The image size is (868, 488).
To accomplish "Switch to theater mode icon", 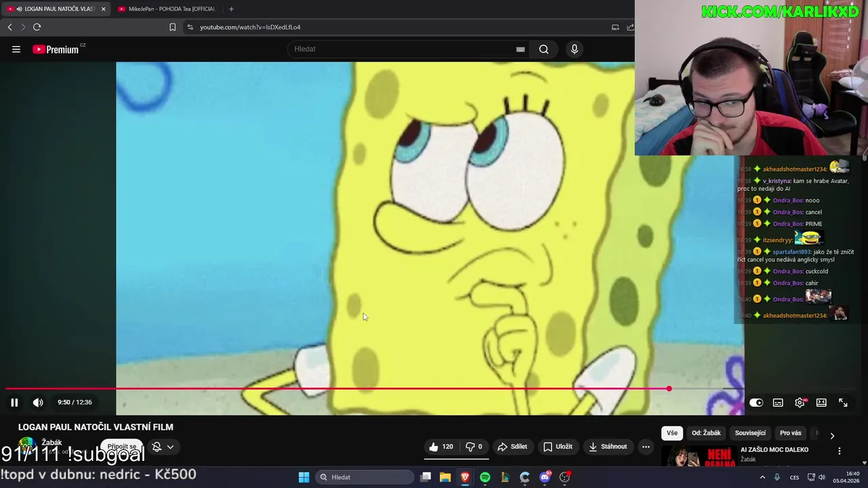I will pos(821,403).
